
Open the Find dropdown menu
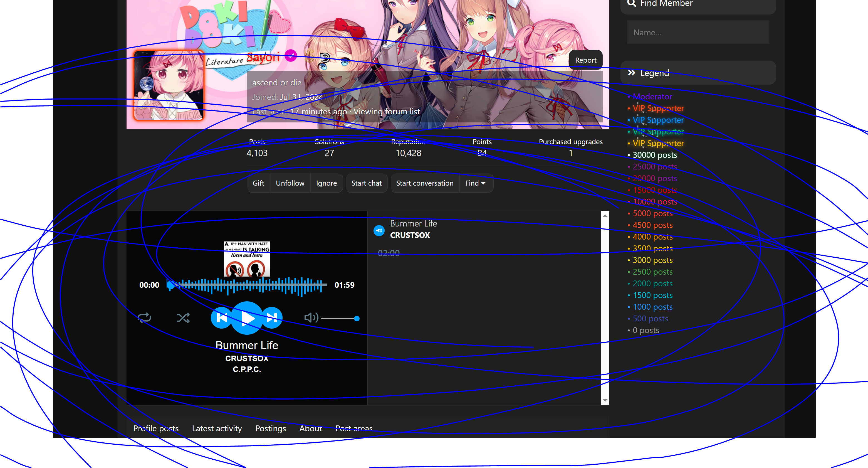(476, 183)
